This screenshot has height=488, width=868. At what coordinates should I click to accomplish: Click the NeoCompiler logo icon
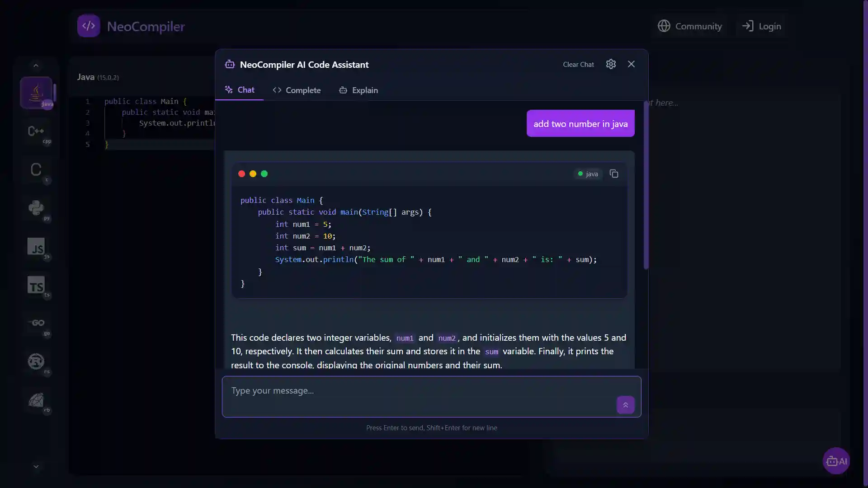89,26
